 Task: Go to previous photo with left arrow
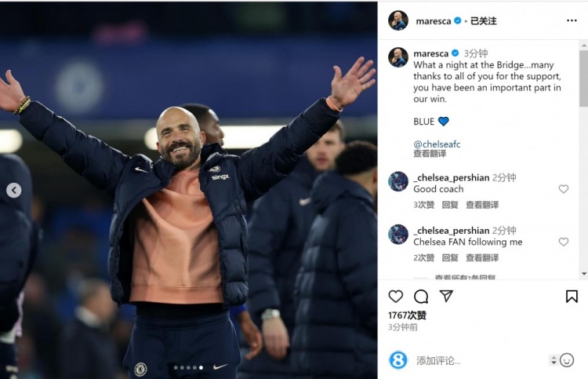tap(14, 190)
